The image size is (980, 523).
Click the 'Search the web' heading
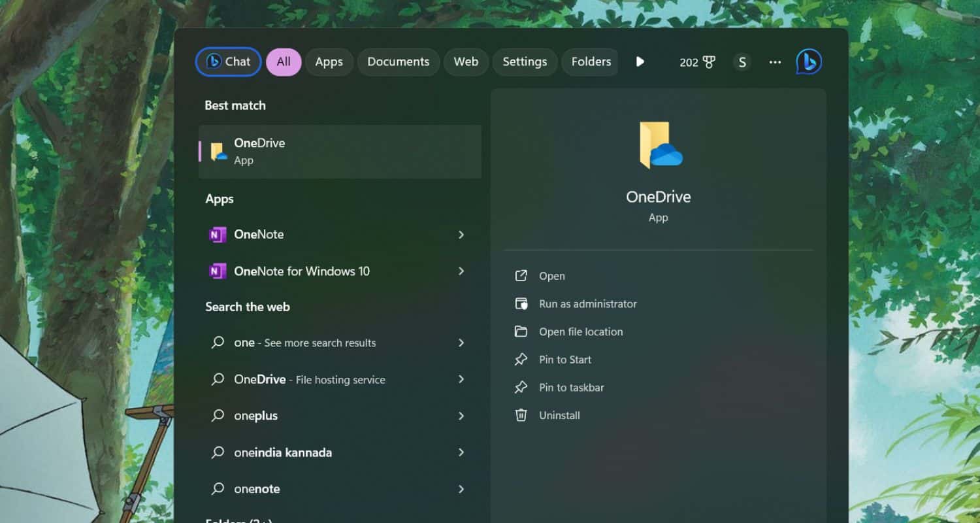(x=248, y=307)
